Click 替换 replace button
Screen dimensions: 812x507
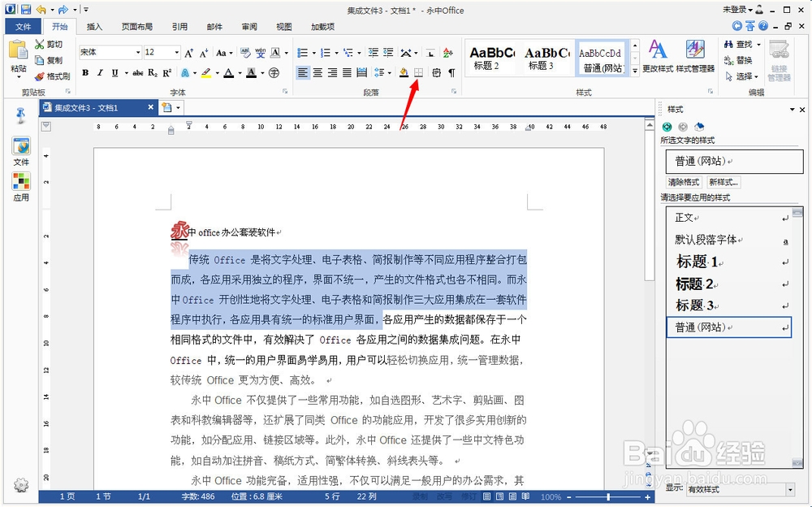738,60
